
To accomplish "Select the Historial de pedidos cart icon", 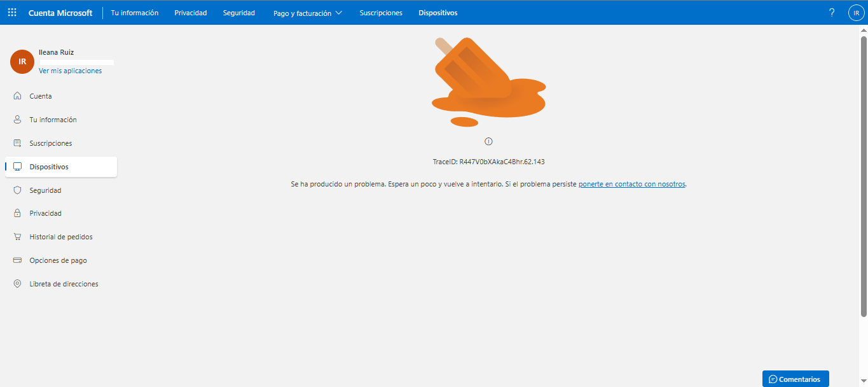I will click(17, 236).
